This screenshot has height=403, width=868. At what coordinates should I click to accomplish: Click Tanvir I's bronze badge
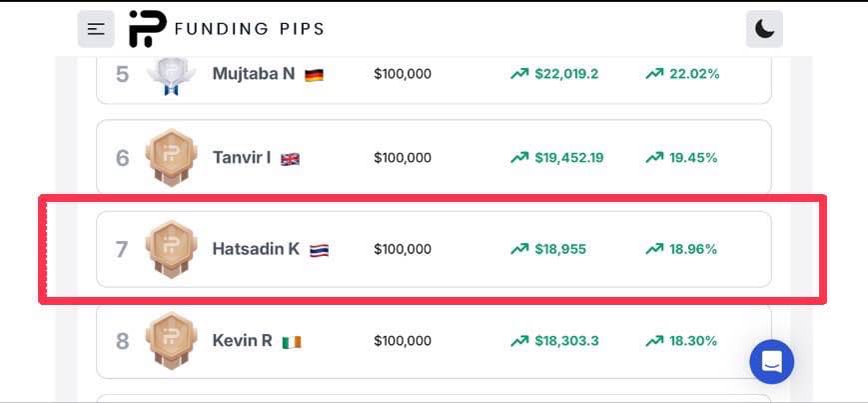coord(171,158)
